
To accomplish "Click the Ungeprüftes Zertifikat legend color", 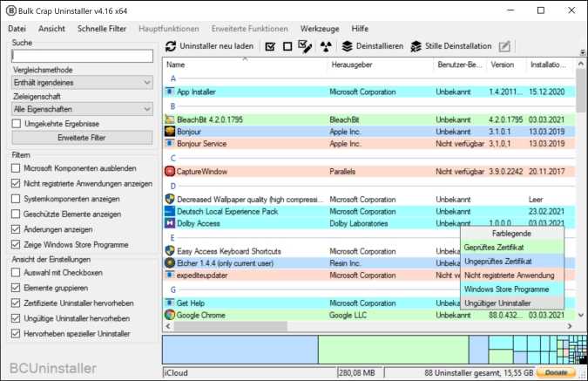I will 512,262.
